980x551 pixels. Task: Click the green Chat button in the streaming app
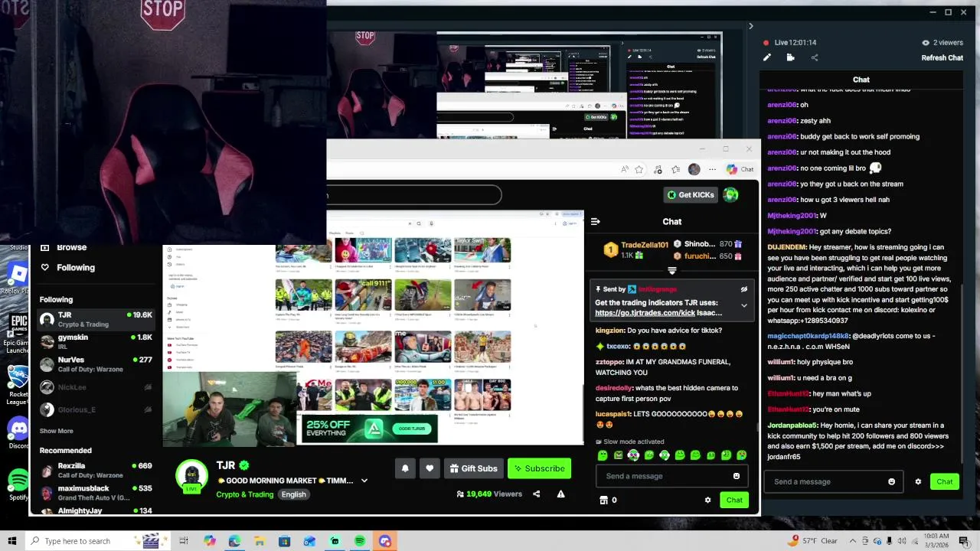(x=945, y=481)
